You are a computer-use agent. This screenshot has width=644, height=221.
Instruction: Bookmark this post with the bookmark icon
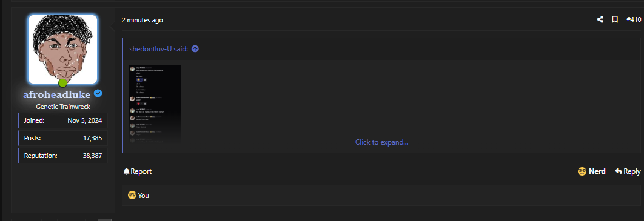(615, 19)
